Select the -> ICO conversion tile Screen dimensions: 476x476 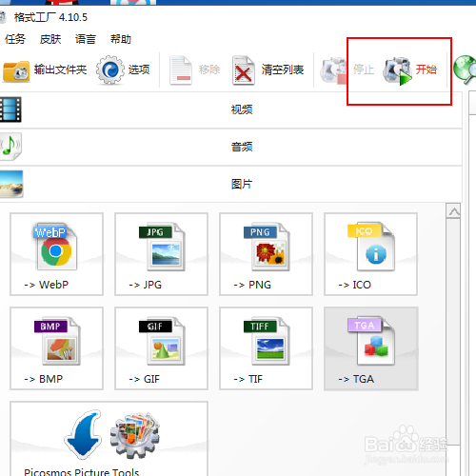(370, 254)
